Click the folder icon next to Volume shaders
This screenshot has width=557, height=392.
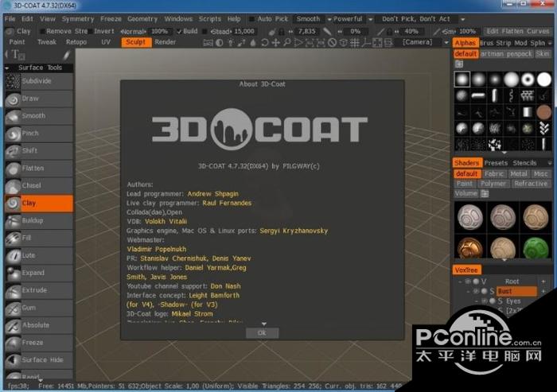[485, 194]
